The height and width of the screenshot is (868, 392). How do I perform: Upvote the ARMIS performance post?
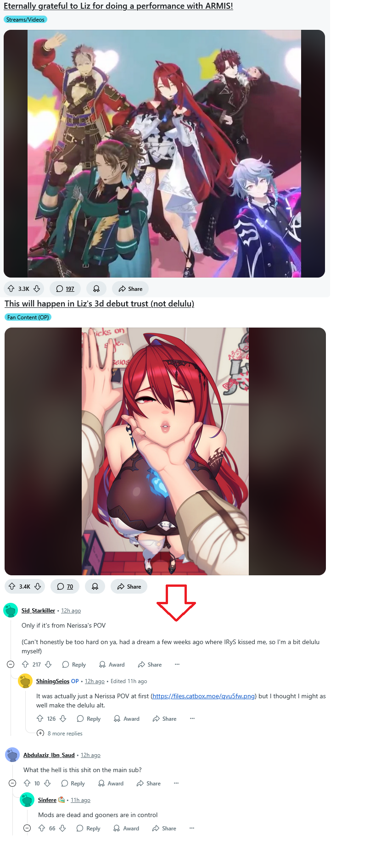click(x=11, y=289)
